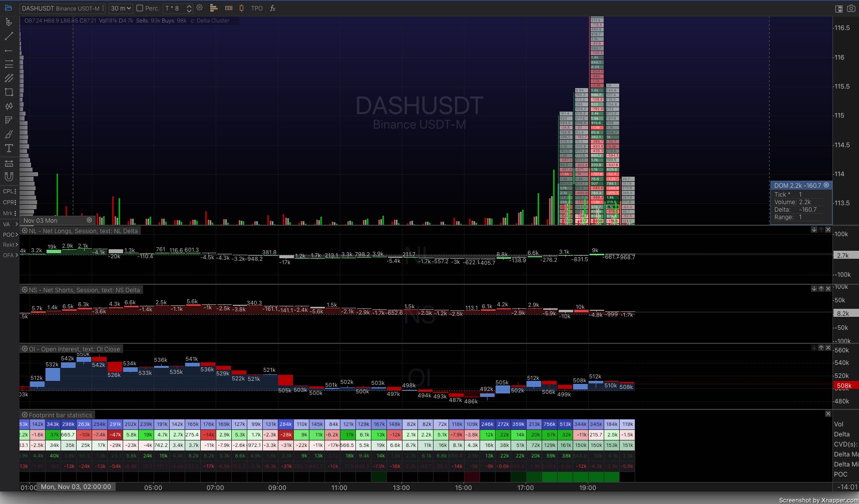The width and height of the screenshot is (859, 504).
Task: Close the OI Open Interest panel
Action: pos(828,348)
